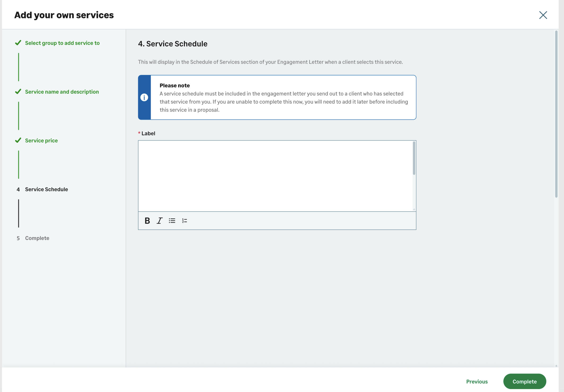The width and height of the screenshot is (564, 392).
Task: Open Service name and description step
Action: point(62,92)
